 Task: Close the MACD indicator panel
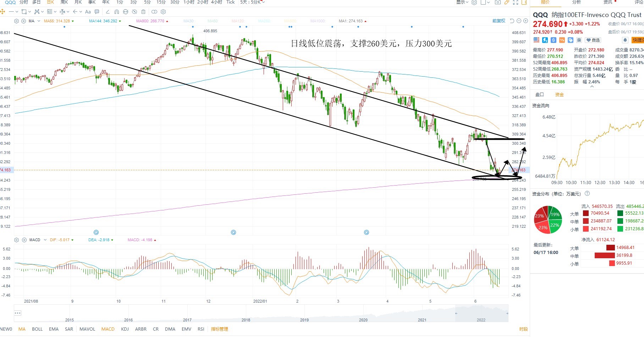(x=24, y=240)
